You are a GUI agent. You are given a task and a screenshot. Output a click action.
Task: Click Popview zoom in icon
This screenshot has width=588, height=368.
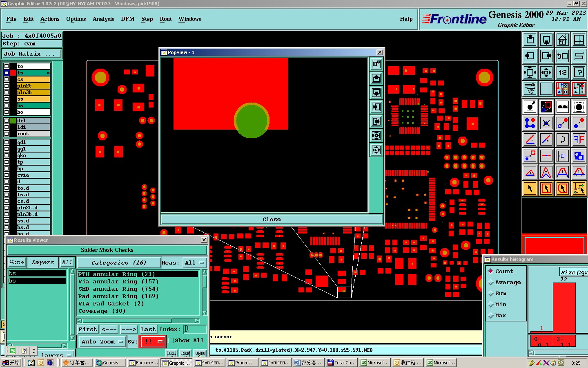pos(376,135)
